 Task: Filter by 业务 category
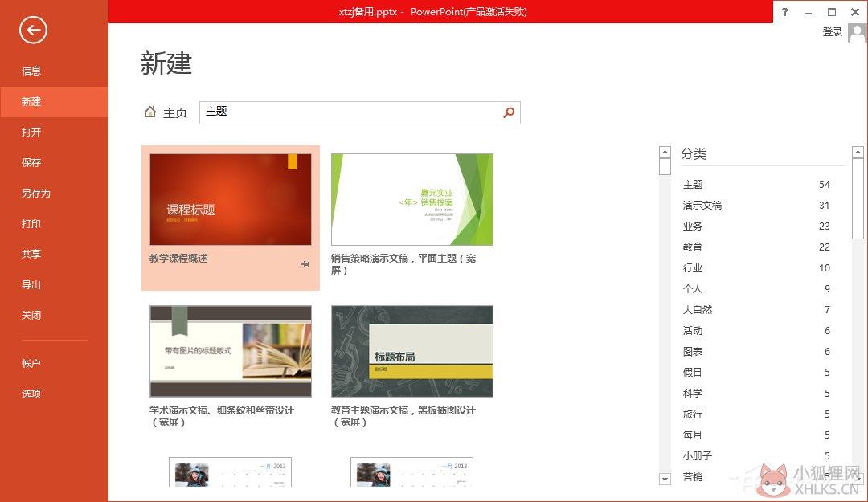click(x=756, y=227)
